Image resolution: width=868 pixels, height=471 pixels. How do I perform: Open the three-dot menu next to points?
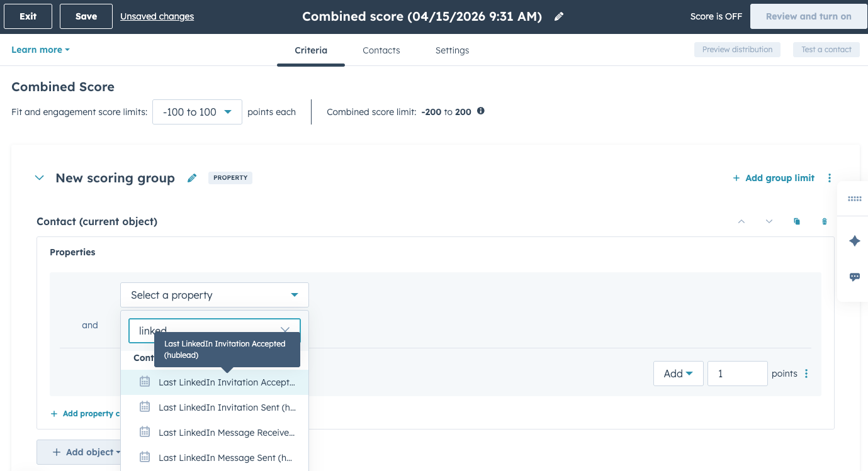tap(806, 374)
